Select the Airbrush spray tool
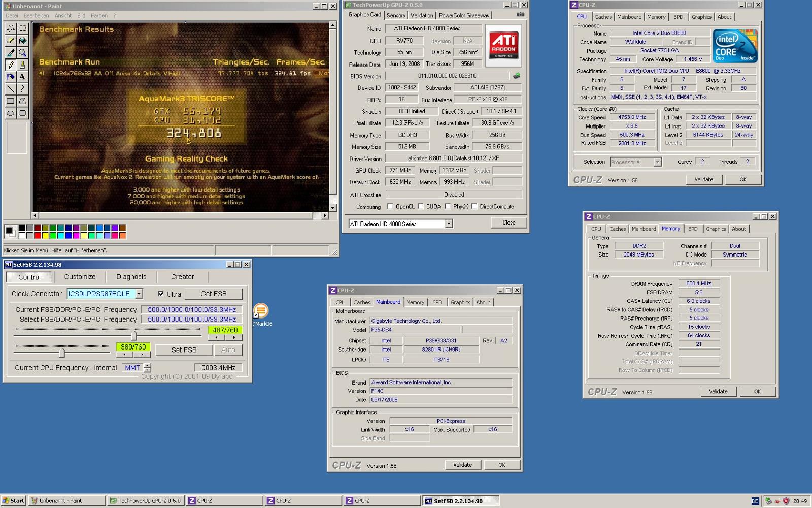812x508 pixels. coord(10,77)
